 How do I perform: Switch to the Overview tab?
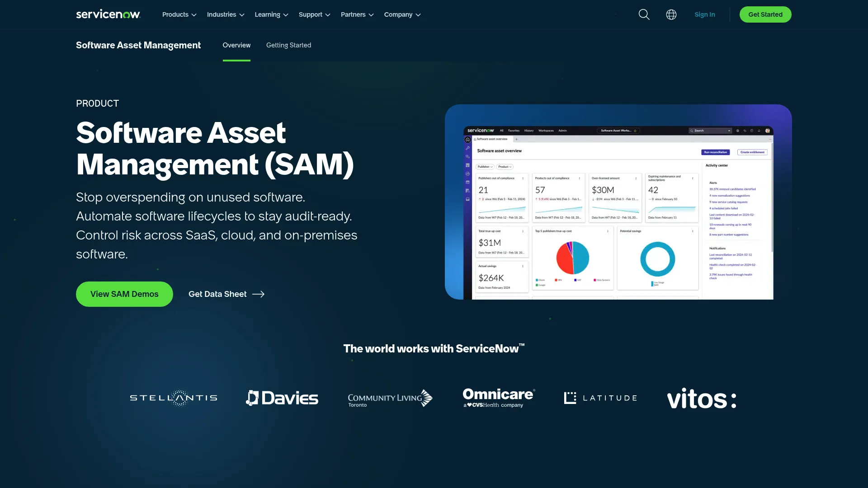(236, 45)
